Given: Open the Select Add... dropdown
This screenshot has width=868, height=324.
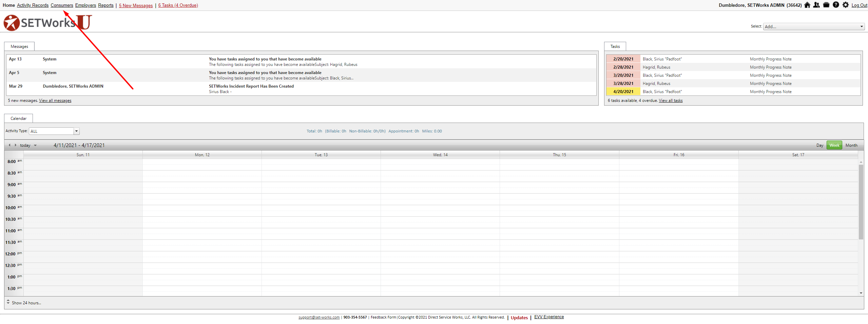Looking at the screenshot, I should click(813, 26).
